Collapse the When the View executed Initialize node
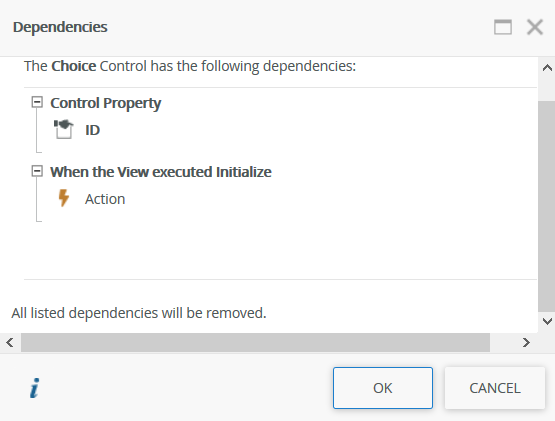Screen dimensions: 555x421 point(37,171)
